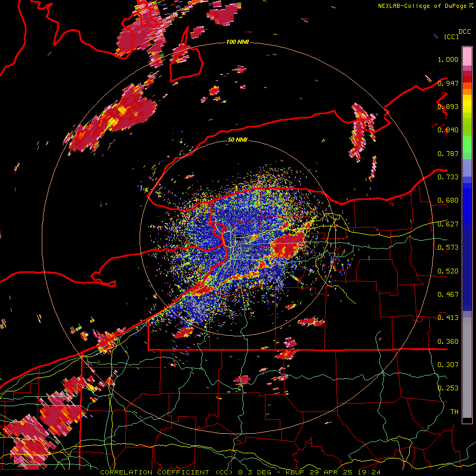
Task: Click the KBUF station identifier
Action: (x=295, y=472)
